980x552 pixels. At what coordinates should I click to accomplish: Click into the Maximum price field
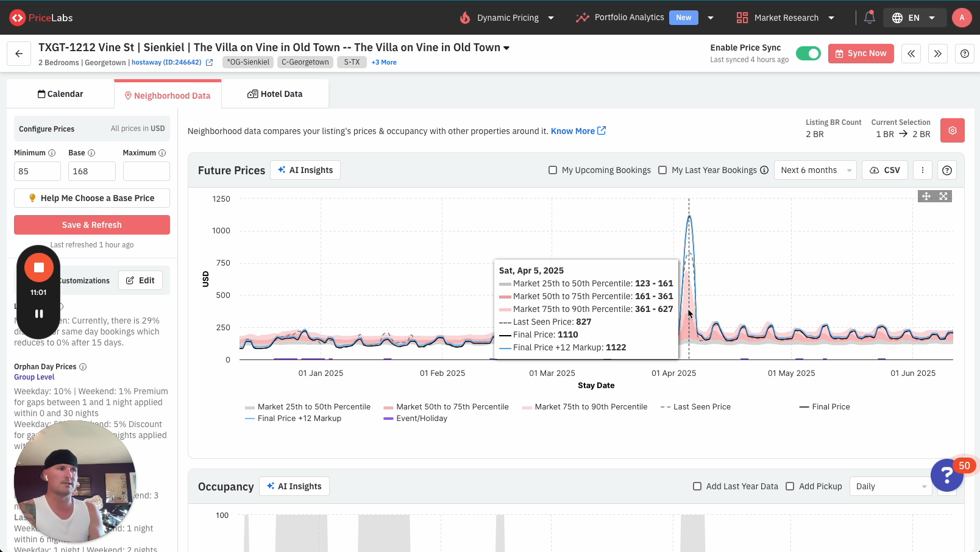coord(146,171)
